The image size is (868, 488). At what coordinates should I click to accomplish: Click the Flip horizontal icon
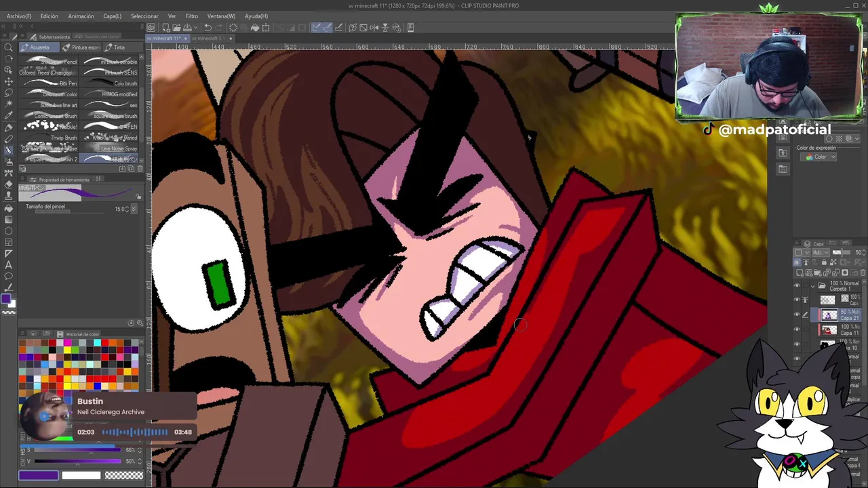point(374,28)
